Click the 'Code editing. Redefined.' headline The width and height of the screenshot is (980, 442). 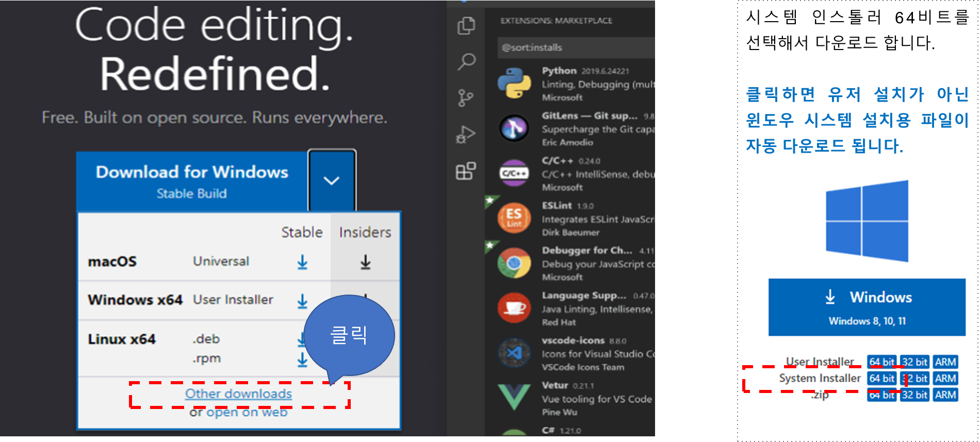point(214,50)
